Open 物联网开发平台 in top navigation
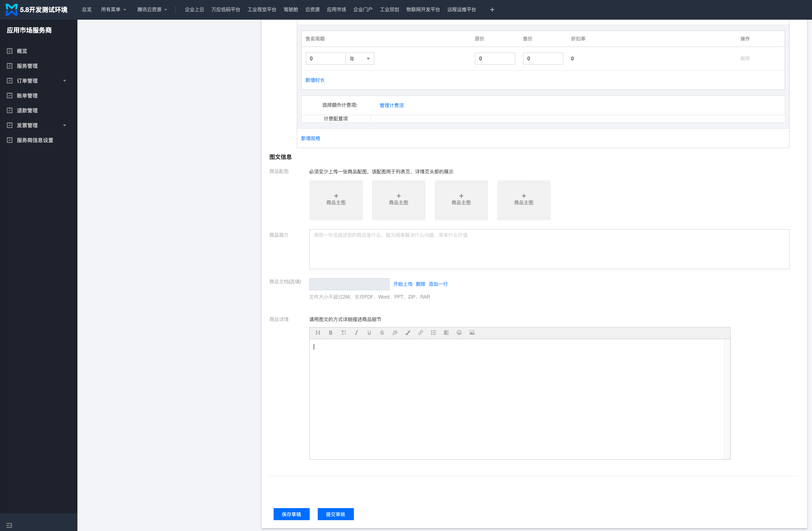The image size is (812, 531). (x=423, y=10)
